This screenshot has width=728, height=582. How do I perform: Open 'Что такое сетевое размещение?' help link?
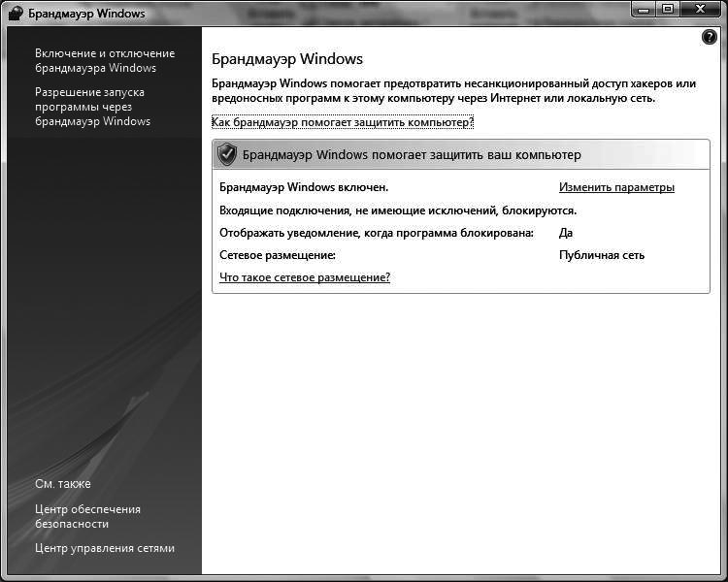305,277
